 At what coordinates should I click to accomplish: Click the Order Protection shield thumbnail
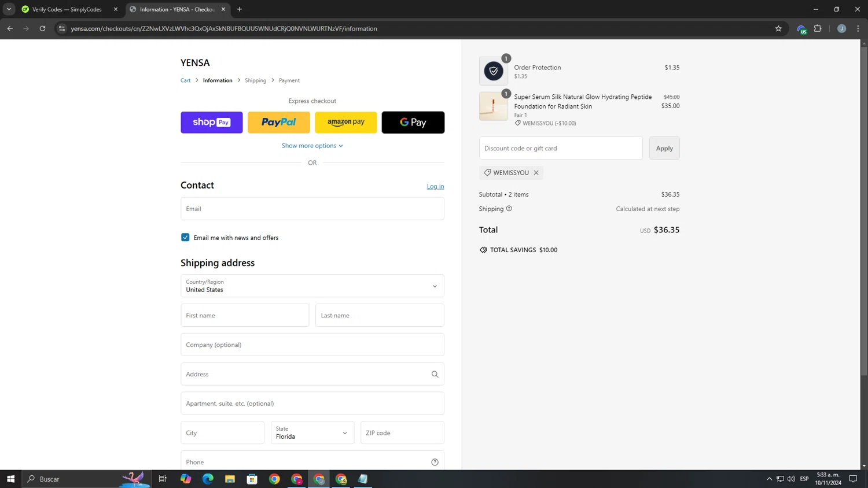click(494, 71)
